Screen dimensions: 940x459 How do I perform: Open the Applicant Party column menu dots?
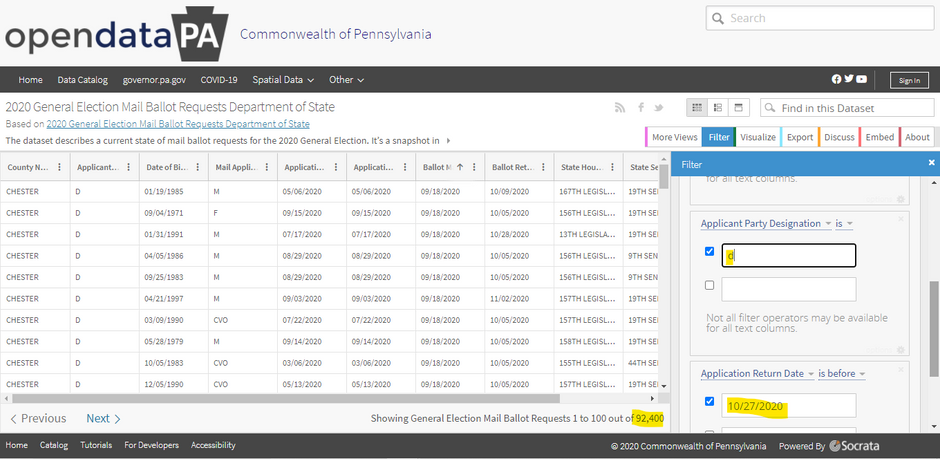[x=128, y=168]
